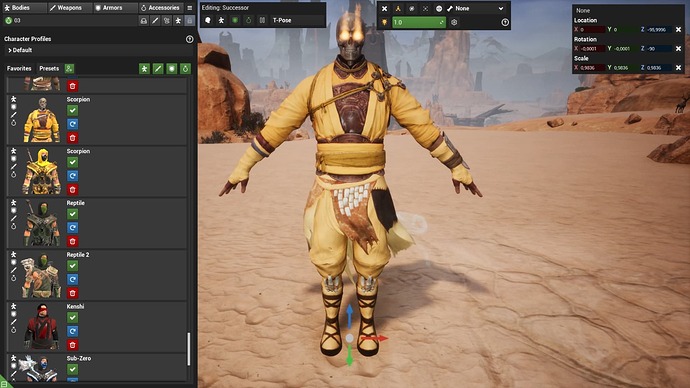Apply the Sub-Zero preset

pyautogui.click(x=73, y=370)
